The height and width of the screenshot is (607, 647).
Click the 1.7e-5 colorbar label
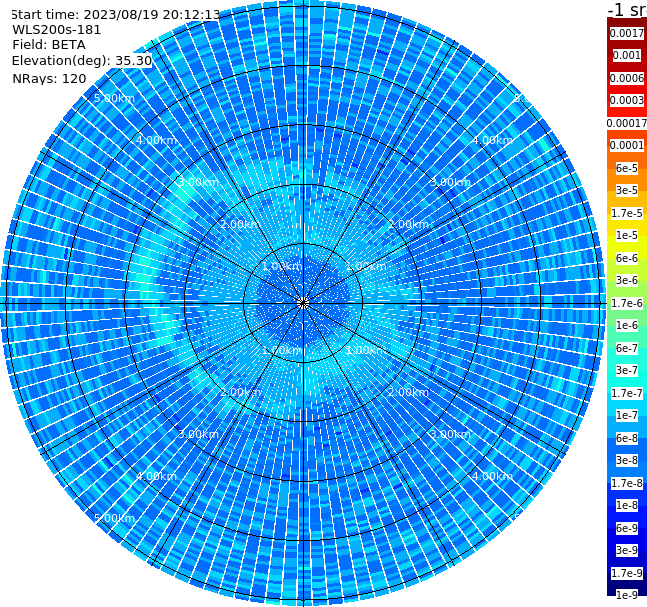coord(627,213)
